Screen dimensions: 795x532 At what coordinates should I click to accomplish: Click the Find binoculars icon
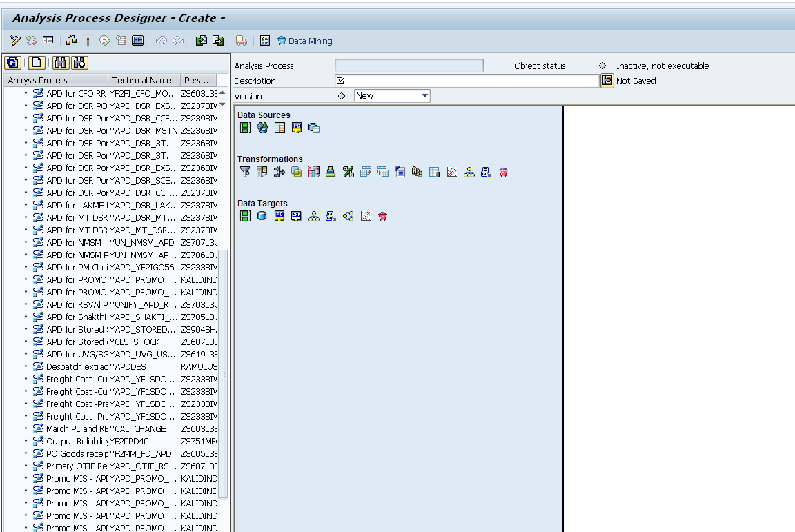coord(60,63)
